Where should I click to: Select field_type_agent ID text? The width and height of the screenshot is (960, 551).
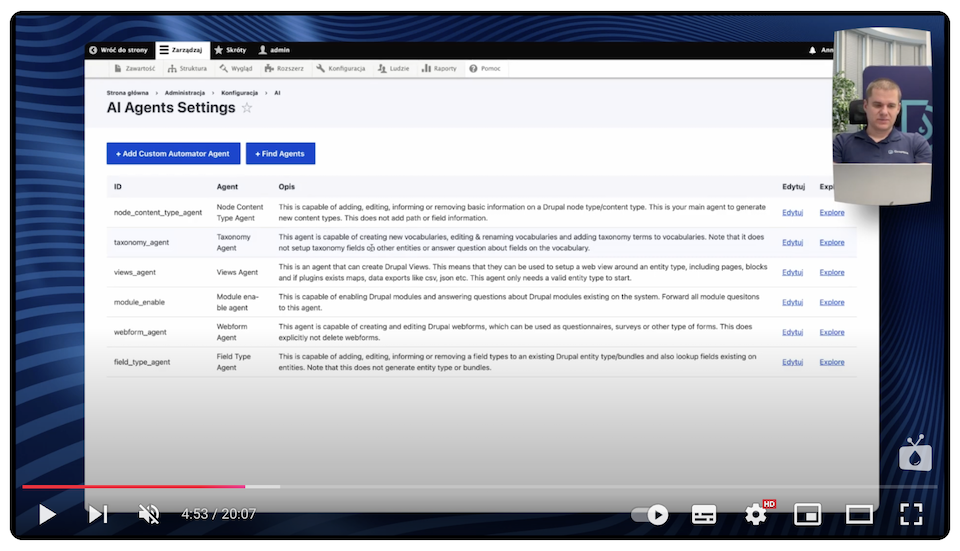(x=142, y=362)
